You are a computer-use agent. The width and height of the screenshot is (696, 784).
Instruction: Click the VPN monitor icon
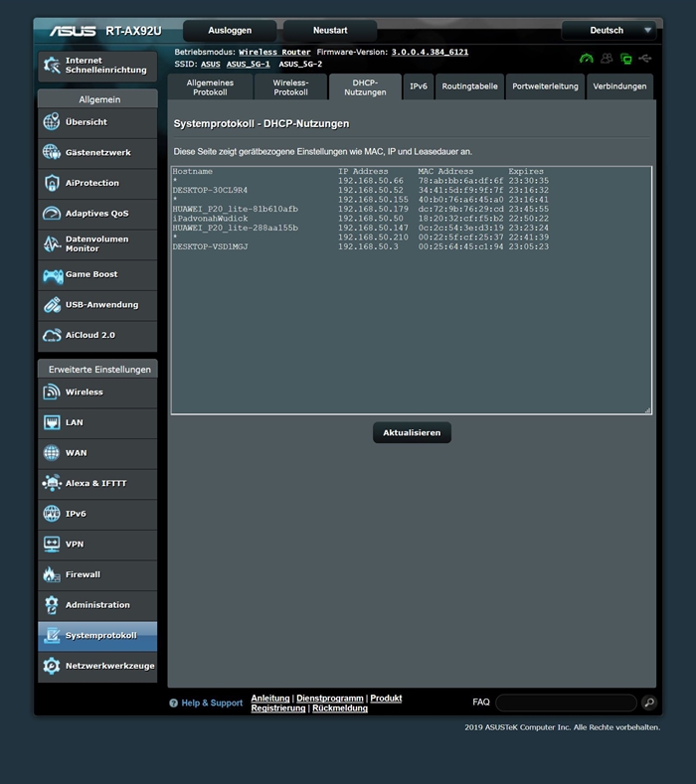pyautogui.click(x=52, y=544)
